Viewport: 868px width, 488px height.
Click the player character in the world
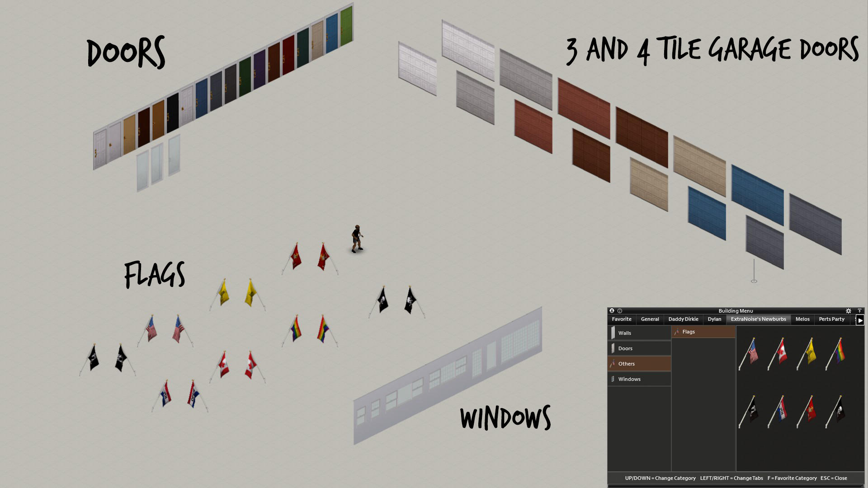pos(357,239)
